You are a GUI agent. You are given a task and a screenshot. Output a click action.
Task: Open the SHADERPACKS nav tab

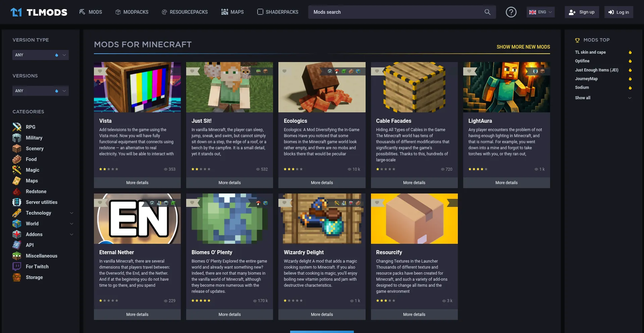[x=278, y=12]
